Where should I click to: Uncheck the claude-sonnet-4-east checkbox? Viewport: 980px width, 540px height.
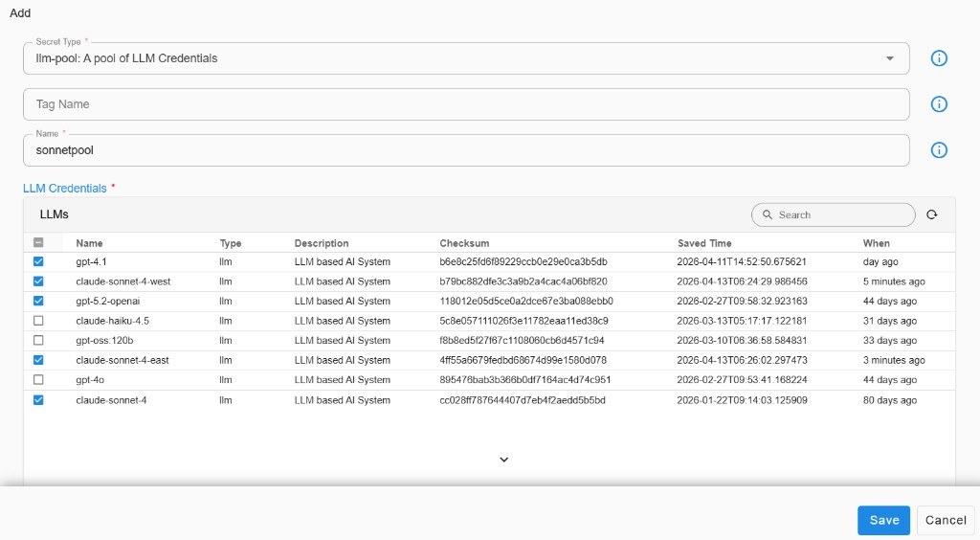tap(38, 360)
